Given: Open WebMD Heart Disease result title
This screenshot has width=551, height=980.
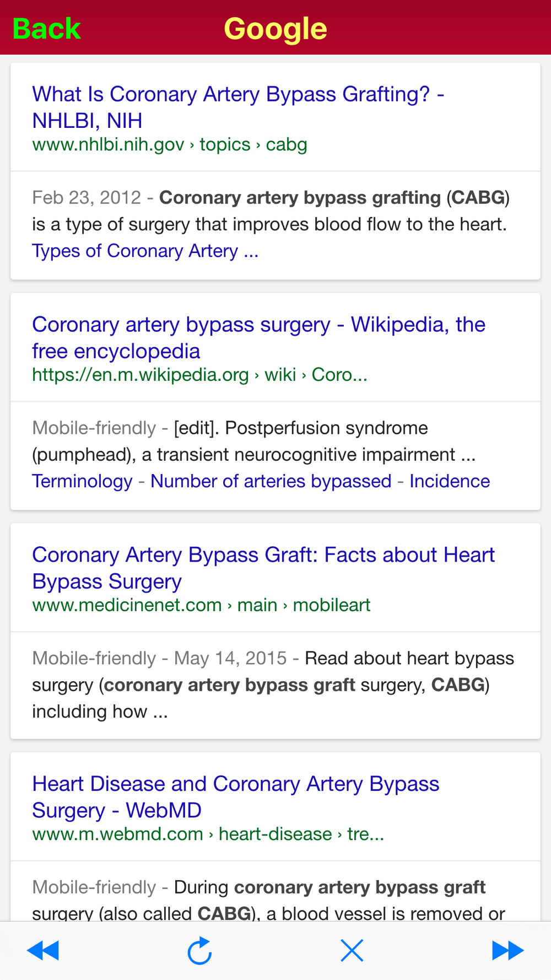Looking at the screenshot, I should 235,797.
